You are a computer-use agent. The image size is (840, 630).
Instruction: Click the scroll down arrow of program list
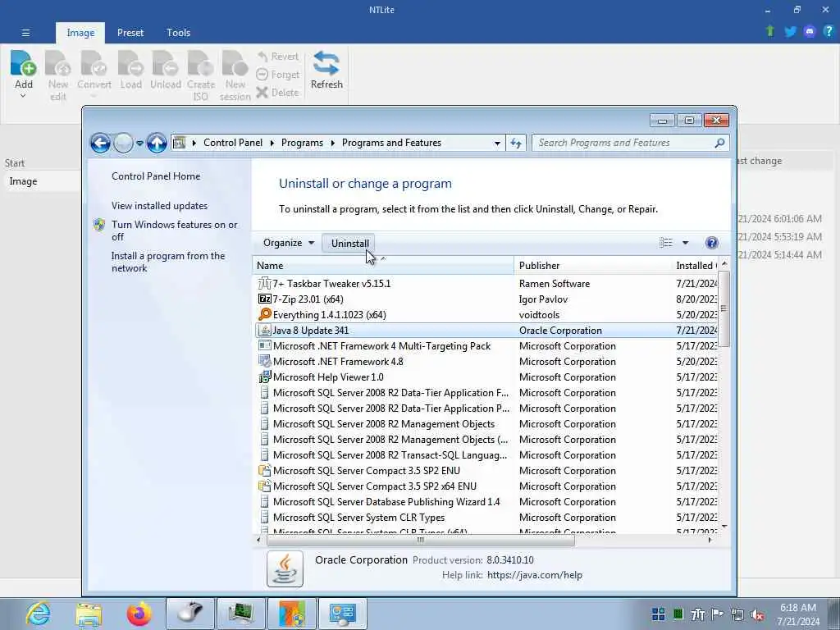[724, 526]
